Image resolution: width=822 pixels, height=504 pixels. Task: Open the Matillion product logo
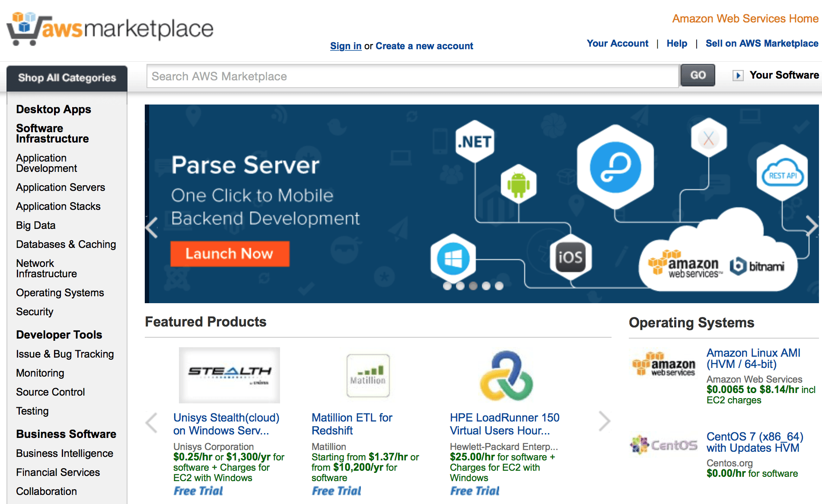368,375
